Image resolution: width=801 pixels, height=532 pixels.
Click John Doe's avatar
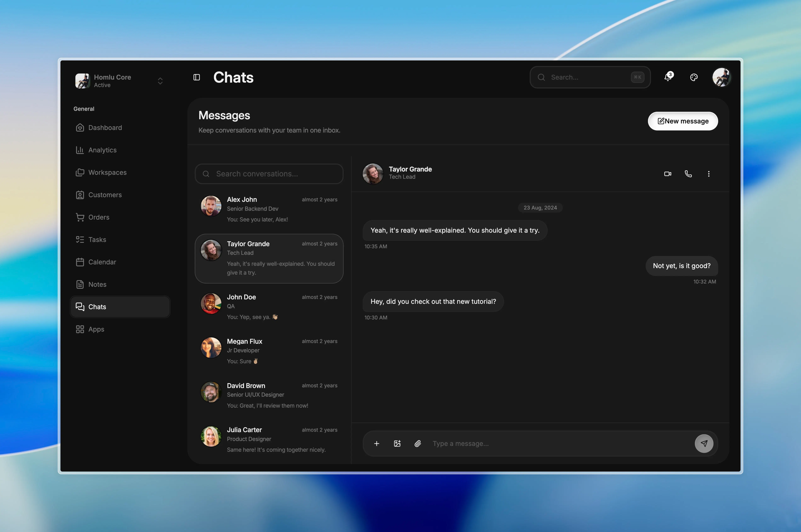point(211,303)
